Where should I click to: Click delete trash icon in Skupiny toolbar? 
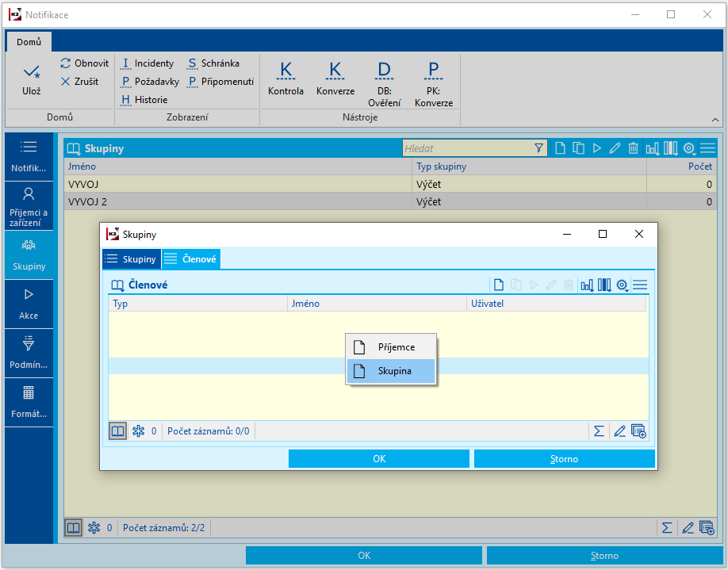tap(633, 148)
